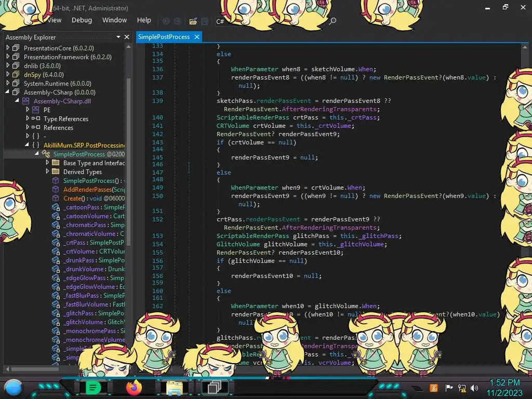Open the Assembly Explorer panel options arrow

(118, 37)
